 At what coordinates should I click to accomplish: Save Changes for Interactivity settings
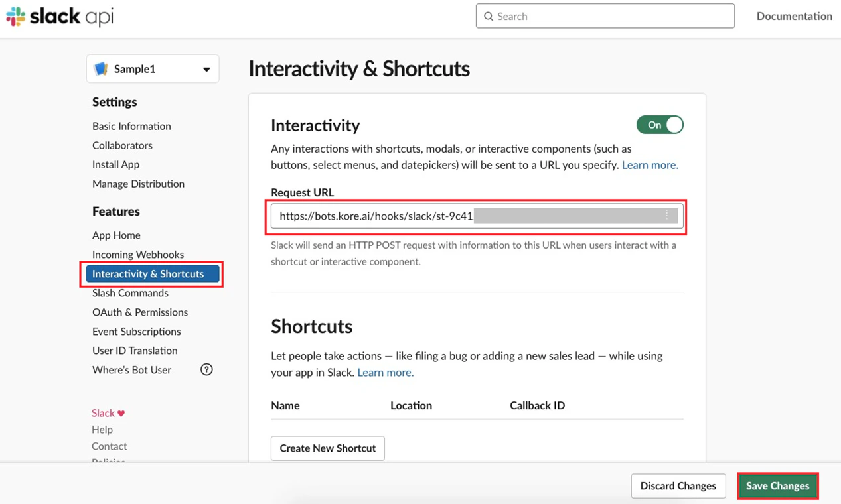(x=777, y=485)
